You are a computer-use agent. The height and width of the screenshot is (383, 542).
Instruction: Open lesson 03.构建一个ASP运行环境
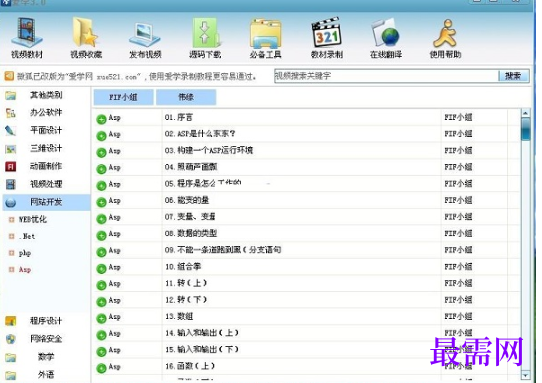208,151
